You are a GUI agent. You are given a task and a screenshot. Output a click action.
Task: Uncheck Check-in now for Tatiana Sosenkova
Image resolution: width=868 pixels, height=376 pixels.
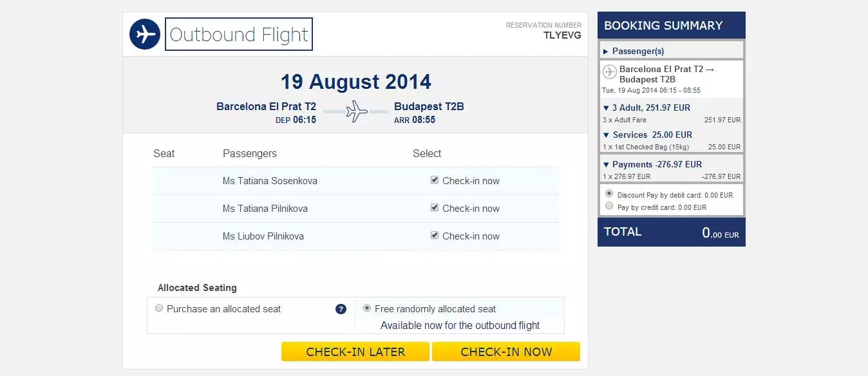[x=435, y=180]
